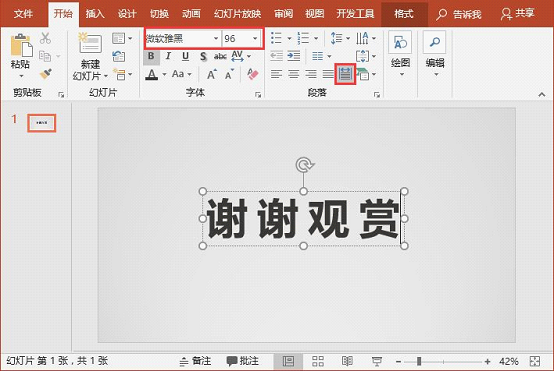Click the Clear All Formatting eraser icon
Screen dimensions: 554x371
tap(252, 74)
